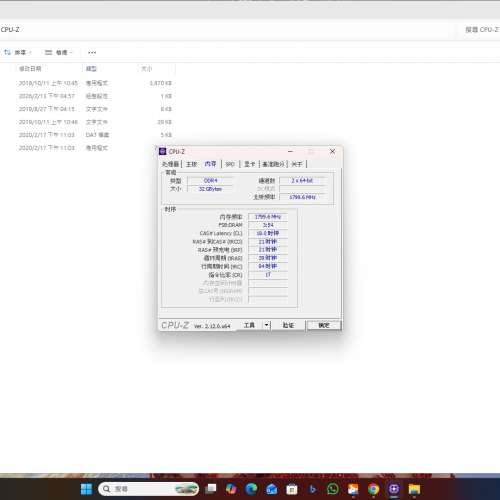Switch to CPU-Z purple taskbar icon
Viewport: 500px width, 500px height.
394,489
